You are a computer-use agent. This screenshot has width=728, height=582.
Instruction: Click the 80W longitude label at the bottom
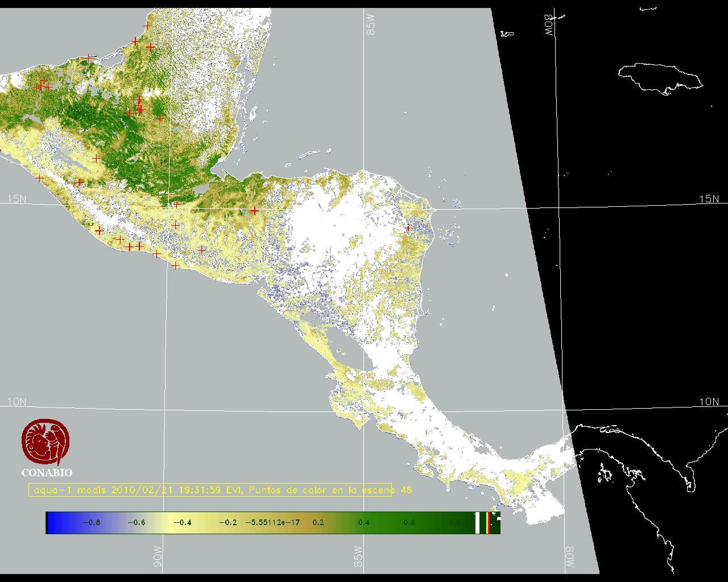pos(569,557)
